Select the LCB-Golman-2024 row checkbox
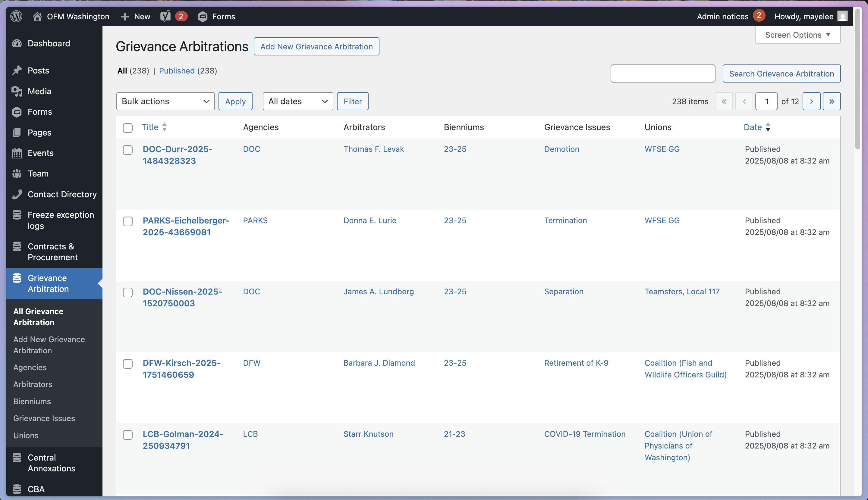Viewport: 868px width, 500px height. (x=128, y=435)
